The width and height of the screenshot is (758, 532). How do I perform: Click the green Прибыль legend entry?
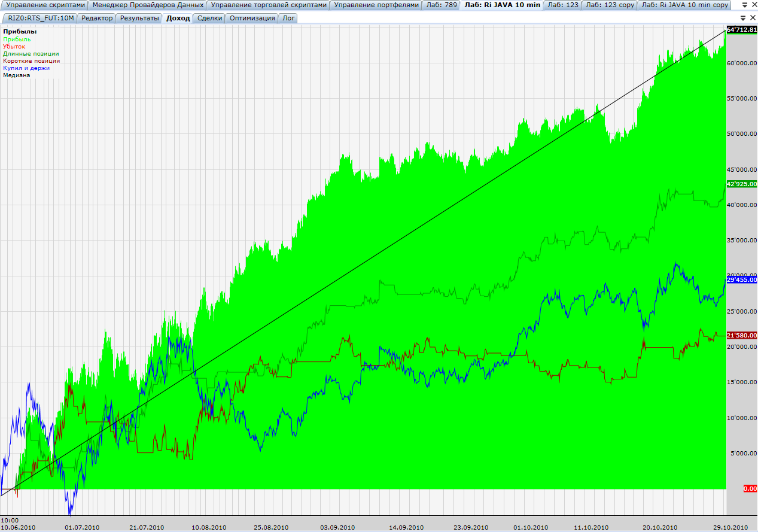pyautogui.click(x=17, y=39)
